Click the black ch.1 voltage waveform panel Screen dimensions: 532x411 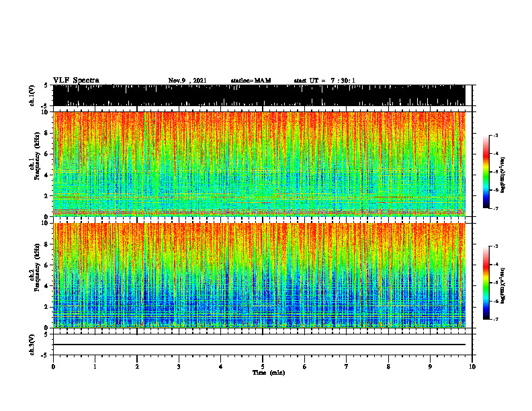coord(259,95)
